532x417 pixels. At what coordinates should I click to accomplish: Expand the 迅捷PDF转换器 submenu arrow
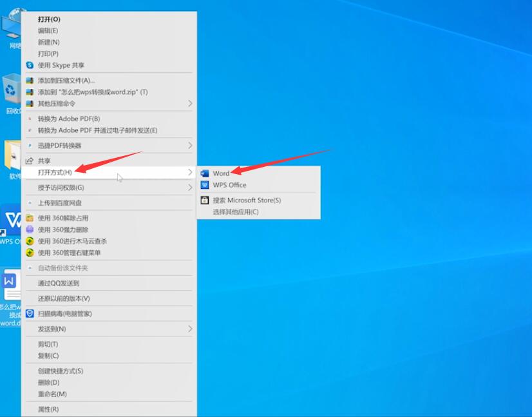click(x=190, y=146)
